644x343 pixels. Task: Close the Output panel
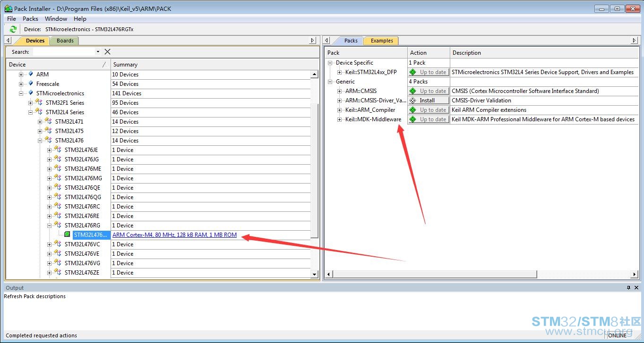636,287
